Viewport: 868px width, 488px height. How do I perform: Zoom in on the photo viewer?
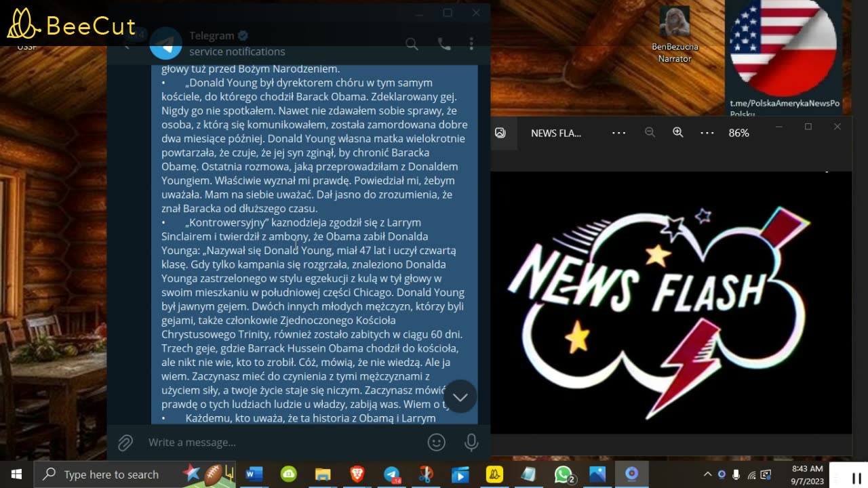click(x=677, y=133)
